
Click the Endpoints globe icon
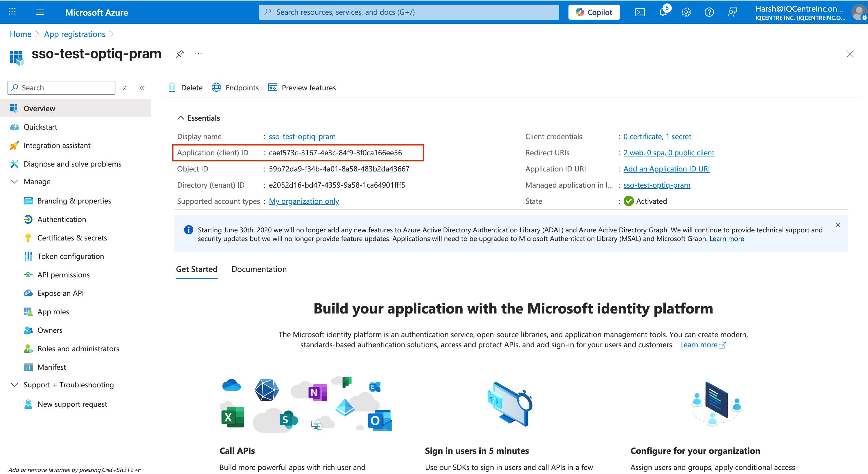coord(216,88)
